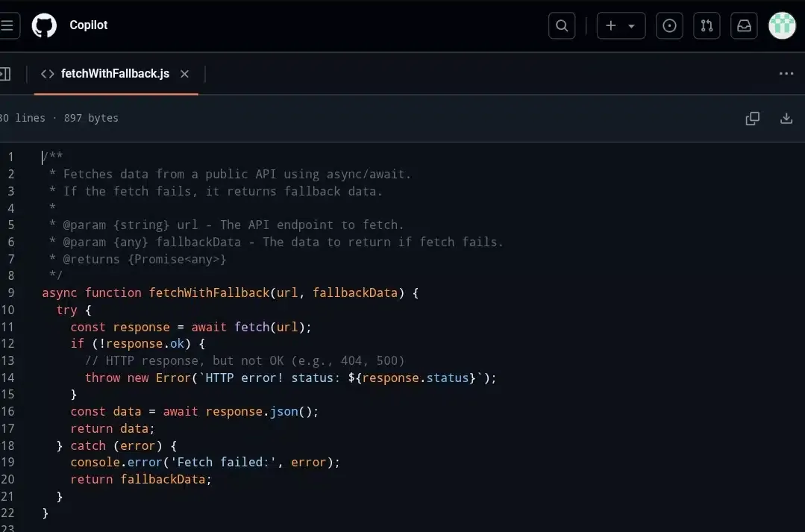Click line number 9 in gutter
This screenshot has height=532, width=805.
coord(10,292)
